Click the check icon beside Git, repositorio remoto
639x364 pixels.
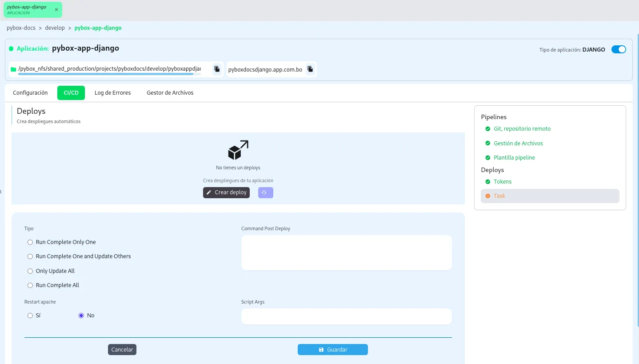coord(487,129)
